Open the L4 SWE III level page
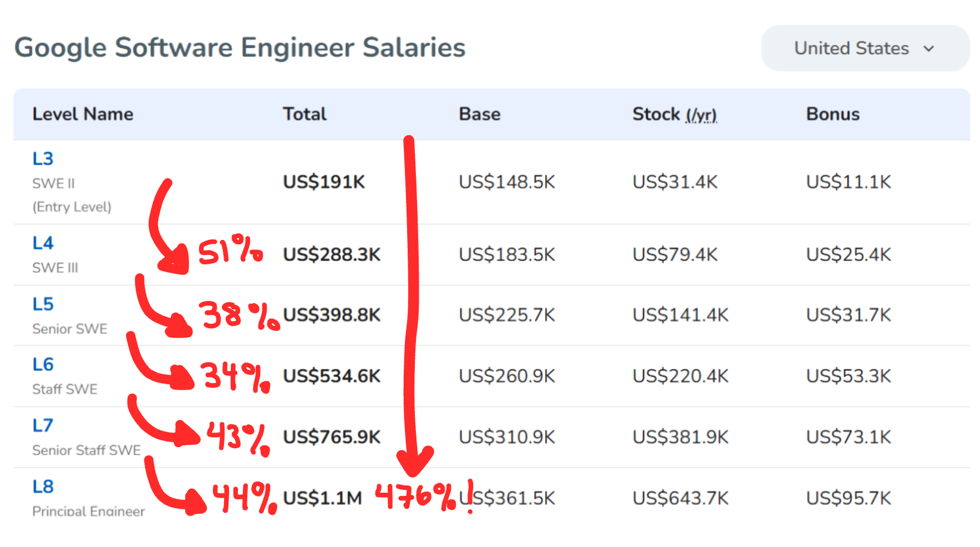This screenshot has height=547, width=980. (44, 243)
